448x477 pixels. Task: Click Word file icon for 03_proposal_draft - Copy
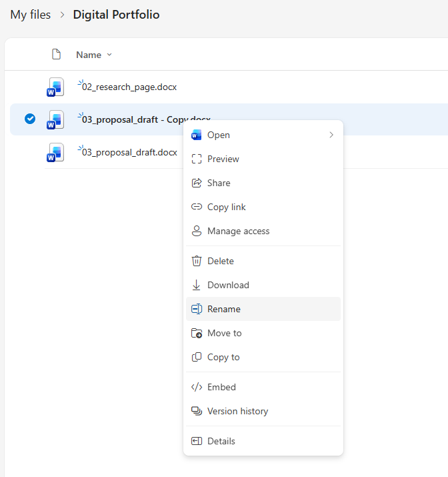(x=55, y=119)
